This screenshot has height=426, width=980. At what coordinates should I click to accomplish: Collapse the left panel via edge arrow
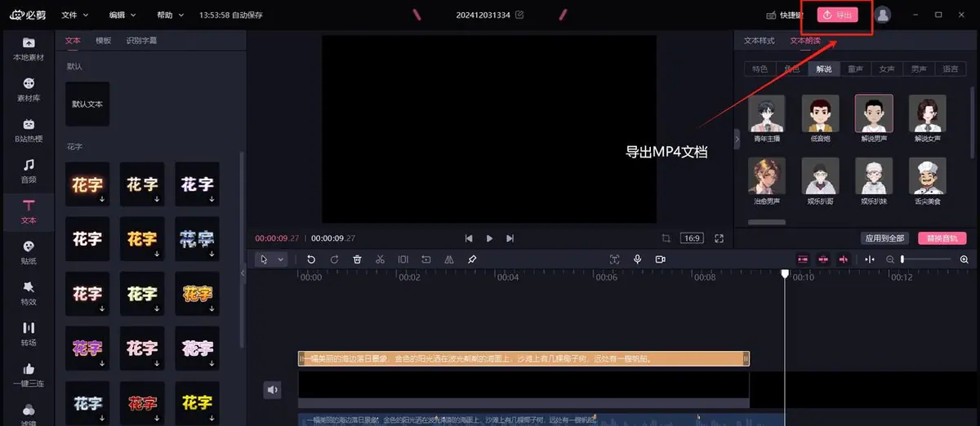pyautogui.click(x=243, y=273)
